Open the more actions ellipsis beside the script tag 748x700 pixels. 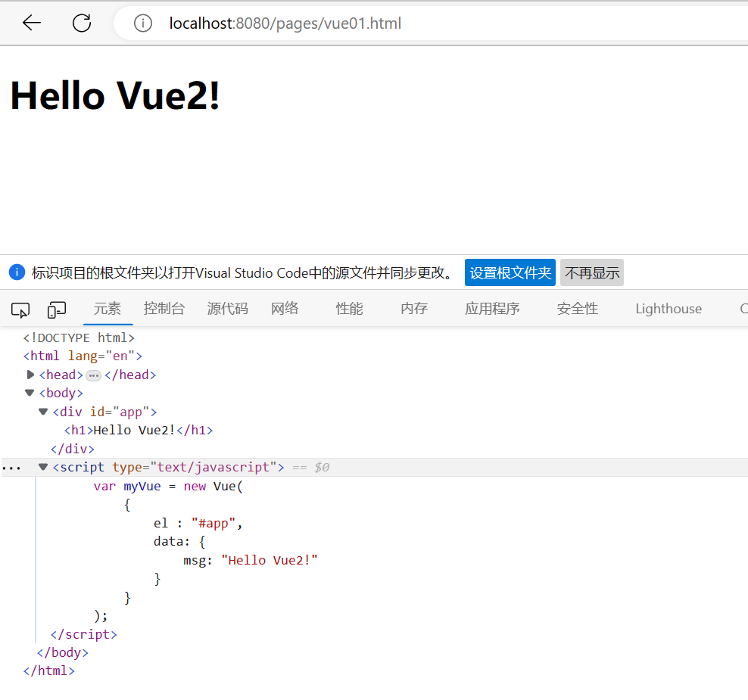click(11, 467)
